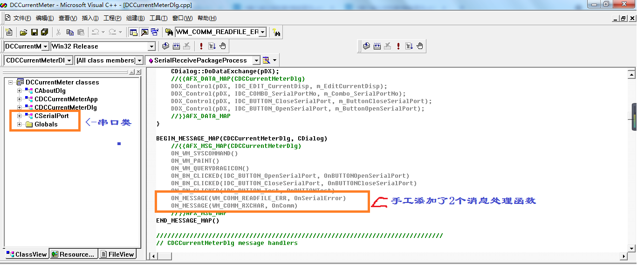Screen dimensions: 644x265
Task: Open the Redo history dropdown arrow
Action: (120, 32)
